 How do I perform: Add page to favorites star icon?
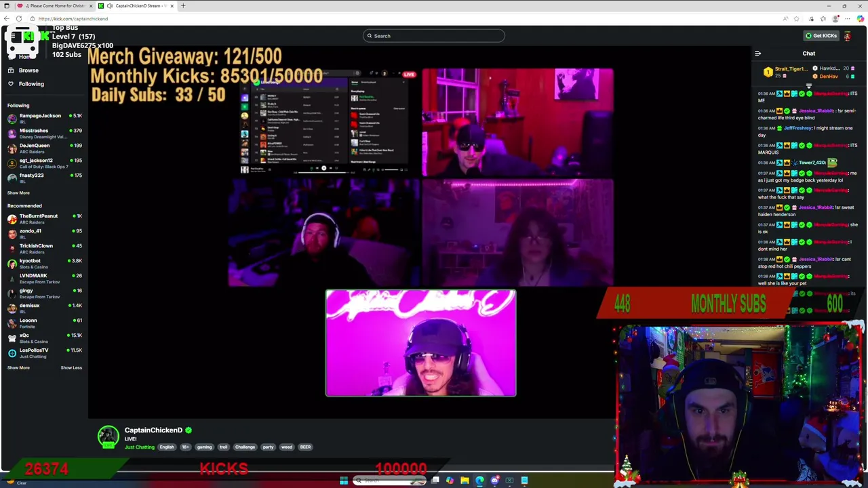[x=796, y=18]
